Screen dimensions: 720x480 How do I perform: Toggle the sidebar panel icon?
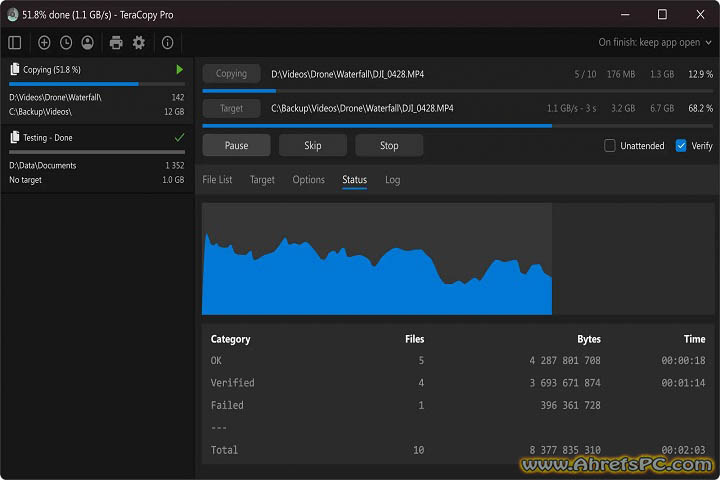point(15,43)
